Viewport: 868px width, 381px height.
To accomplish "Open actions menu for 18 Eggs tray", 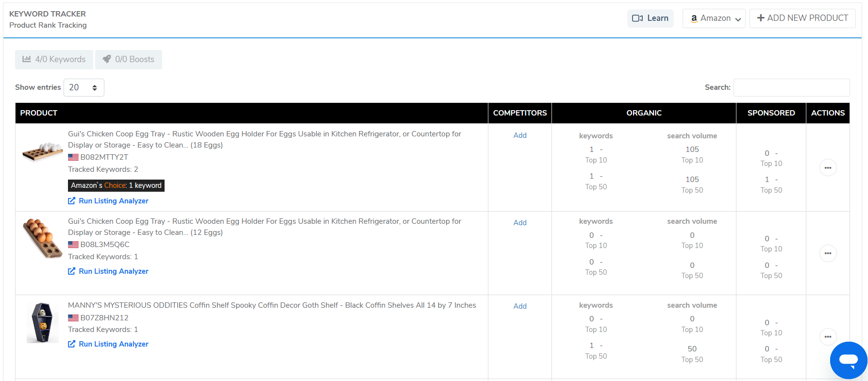I will [828, 168].
